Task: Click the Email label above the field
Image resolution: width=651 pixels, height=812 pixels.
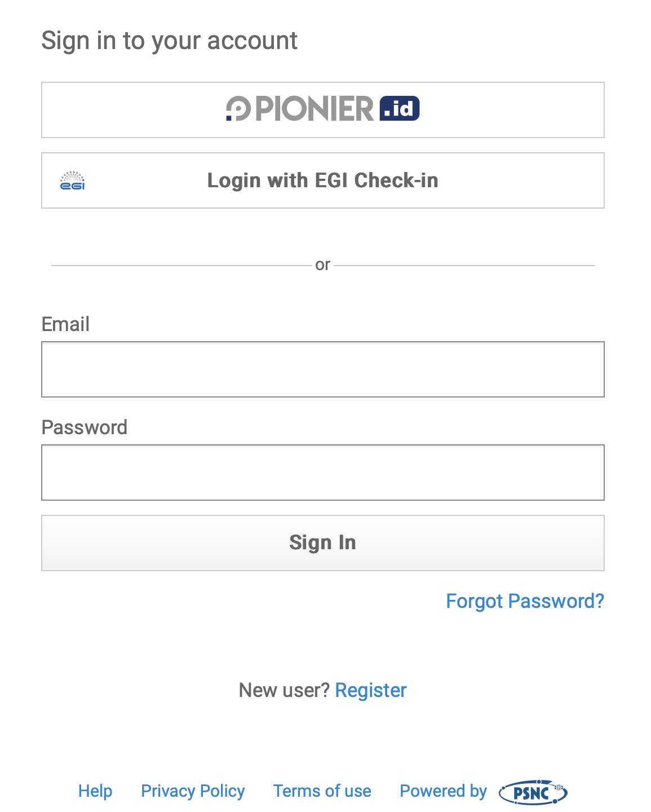Action: (65, 324)
